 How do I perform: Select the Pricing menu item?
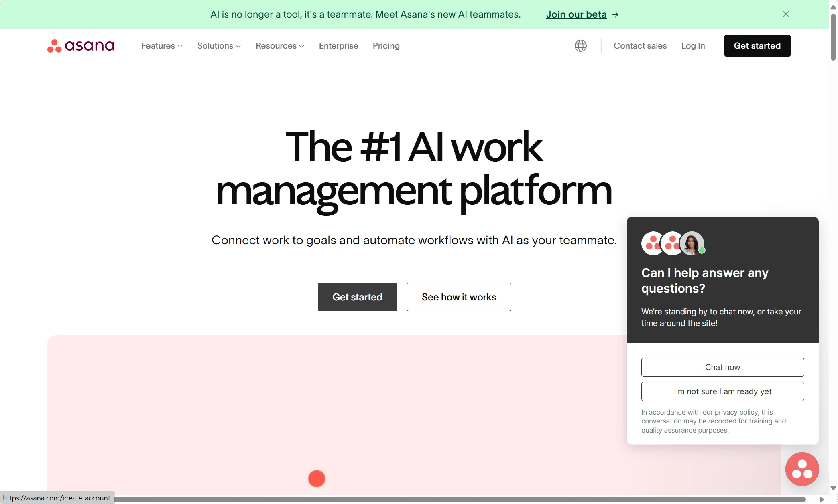(x=385, y=45)
